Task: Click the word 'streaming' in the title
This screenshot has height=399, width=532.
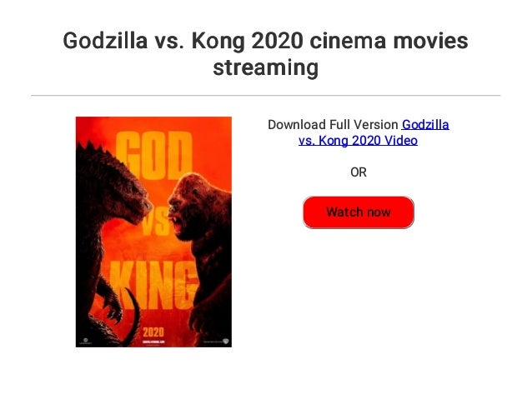Action: click(266, 67)
